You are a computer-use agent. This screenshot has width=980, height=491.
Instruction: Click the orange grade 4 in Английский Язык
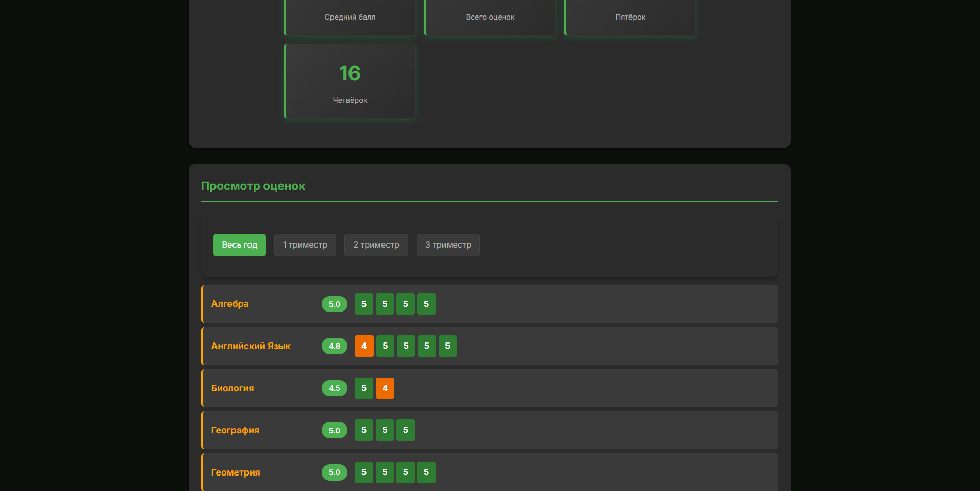(364, 346)
